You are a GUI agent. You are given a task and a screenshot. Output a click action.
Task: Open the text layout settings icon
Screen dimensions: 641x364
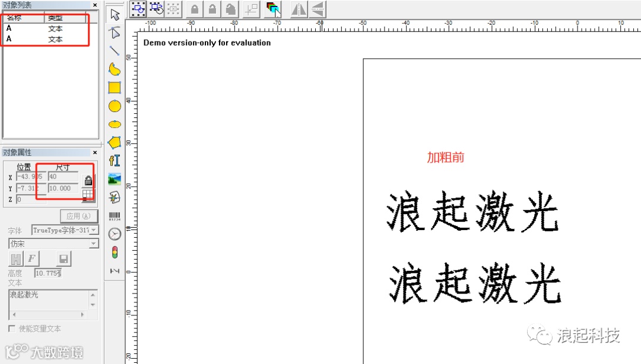pyautogui.click(x=16, y=258)
